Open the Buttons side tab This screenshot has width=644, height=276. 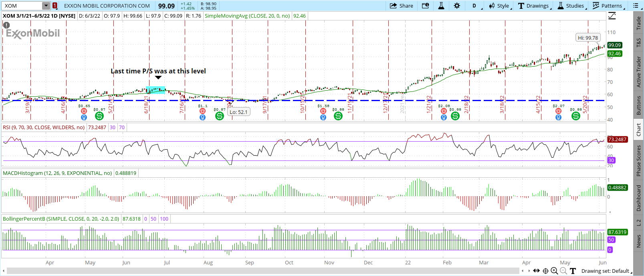point(638,106)
